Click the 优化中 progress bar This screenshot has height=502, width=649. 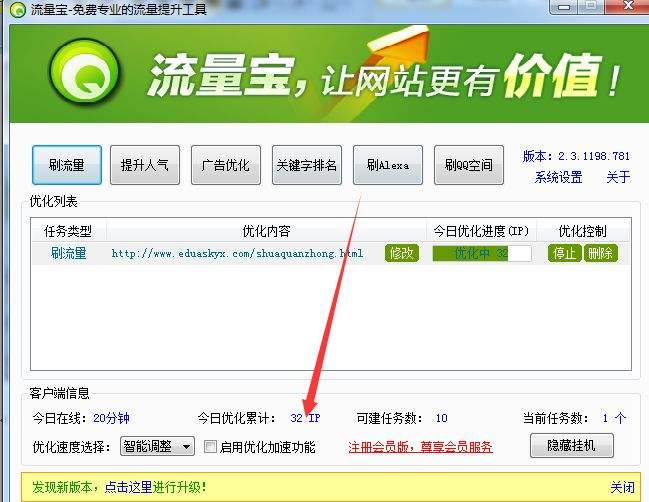point(482,253)
